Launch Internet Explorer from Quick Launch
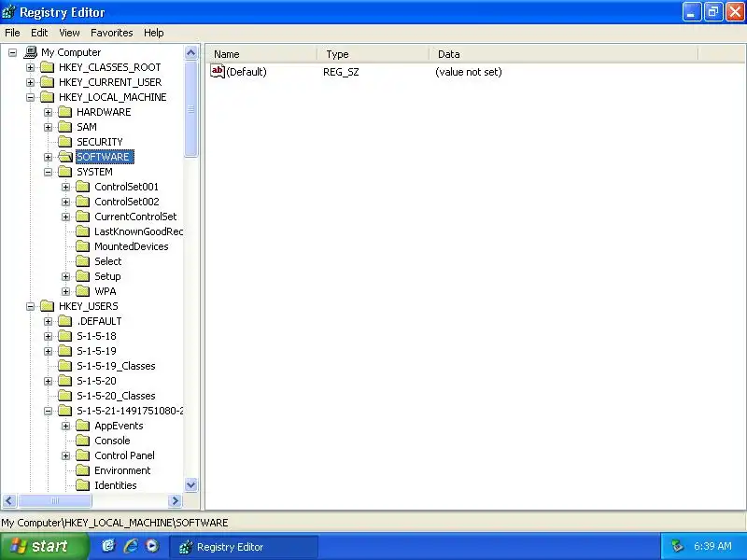 point(131,546)
